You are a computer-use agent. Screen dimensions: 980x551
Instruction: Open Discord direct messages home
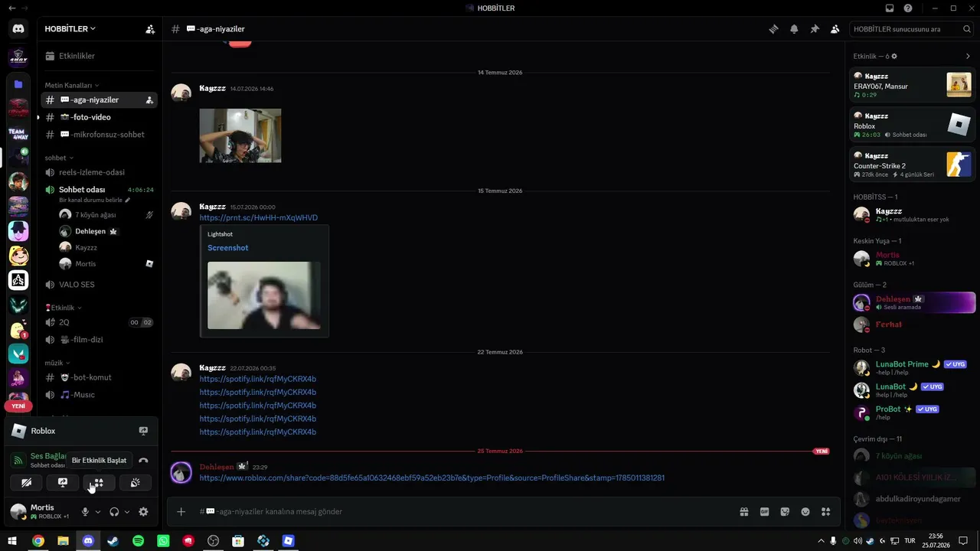18,29
